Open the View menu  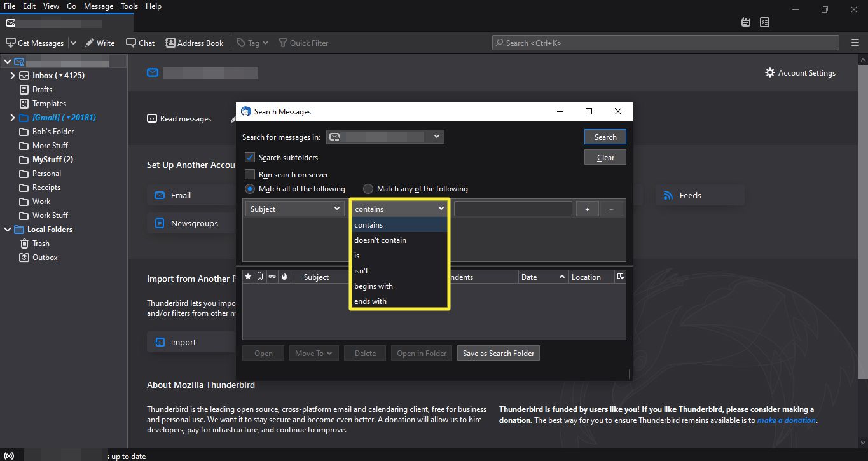pos(51,6)
